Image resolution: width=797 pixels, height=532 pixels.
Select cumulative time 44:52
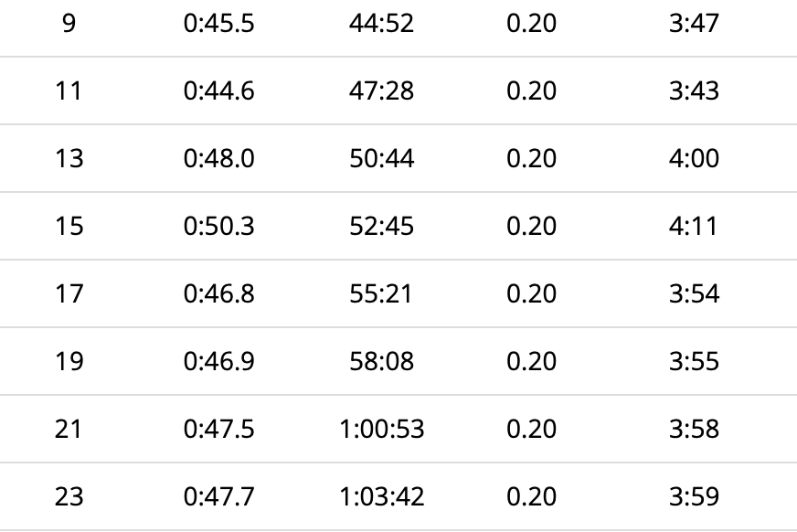[382, 24]
